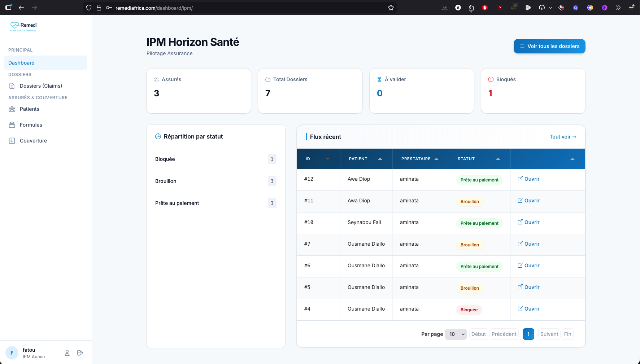Click the profile icon next to fatou

coord(67,353)
